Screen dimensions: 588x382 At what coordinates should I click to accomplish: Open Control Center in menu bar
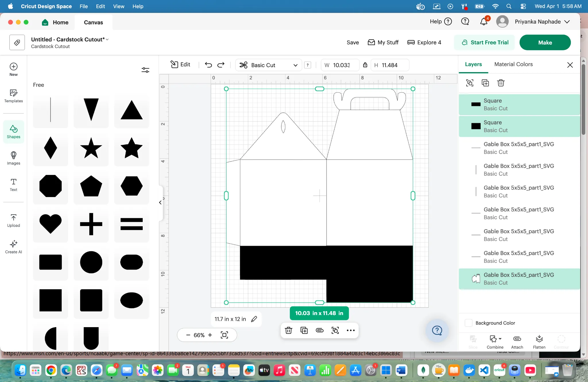[x=523, y=6]
